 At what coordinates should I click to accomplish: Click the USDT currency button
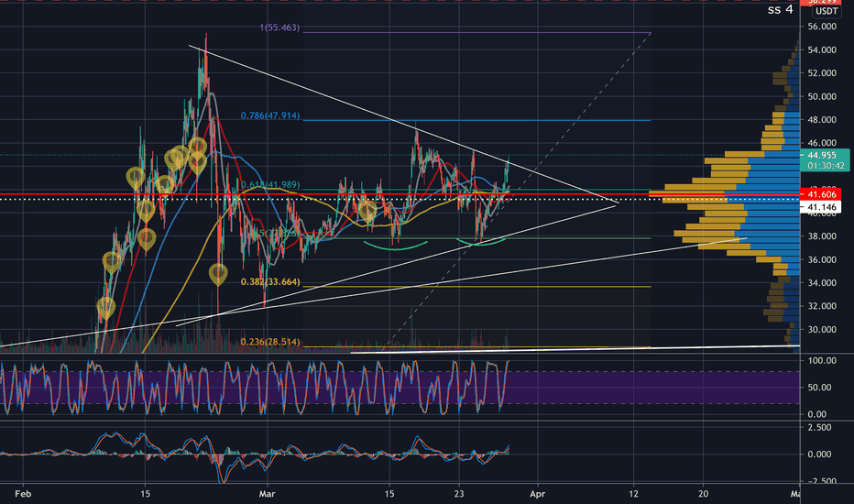[x=827, y=11]
